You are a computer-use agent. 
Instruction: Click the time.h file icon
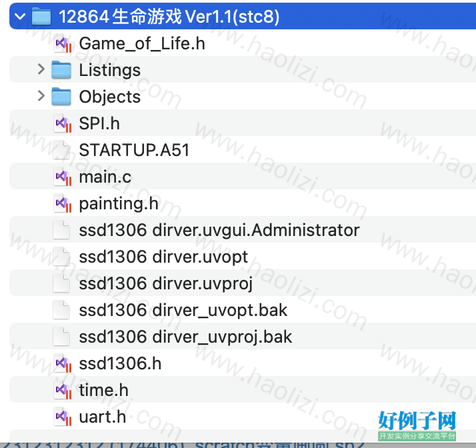(63, 390)
